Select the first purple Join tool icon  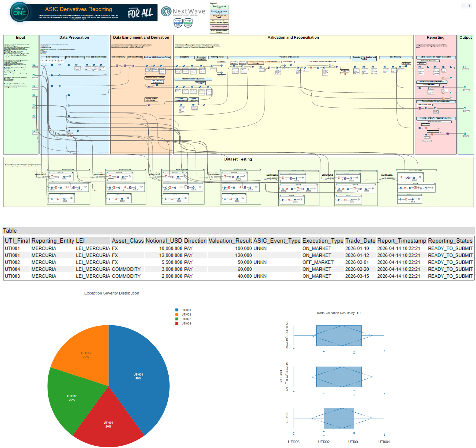pos(117,65)
